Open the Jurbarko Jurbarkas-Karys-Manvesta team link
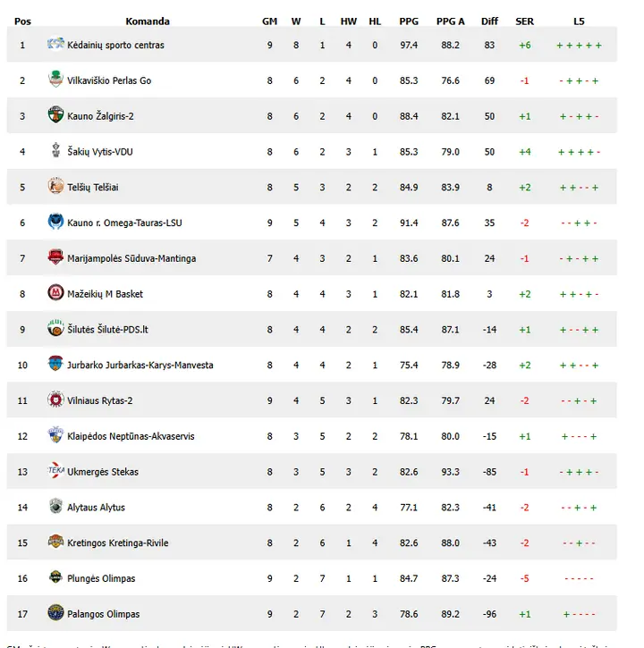Image resolution: width=644 pixels, height=648 pixels. click(x=140, y=365)
